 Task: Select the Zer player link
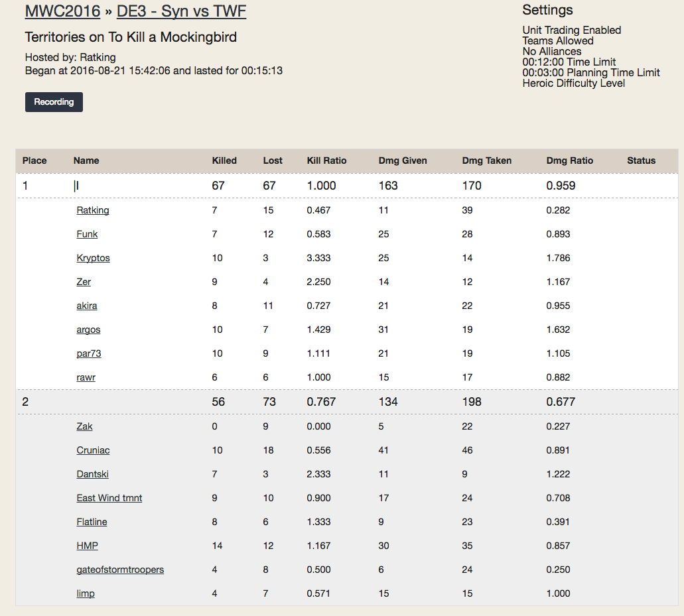pyautogui.click(x=84, y=282)
